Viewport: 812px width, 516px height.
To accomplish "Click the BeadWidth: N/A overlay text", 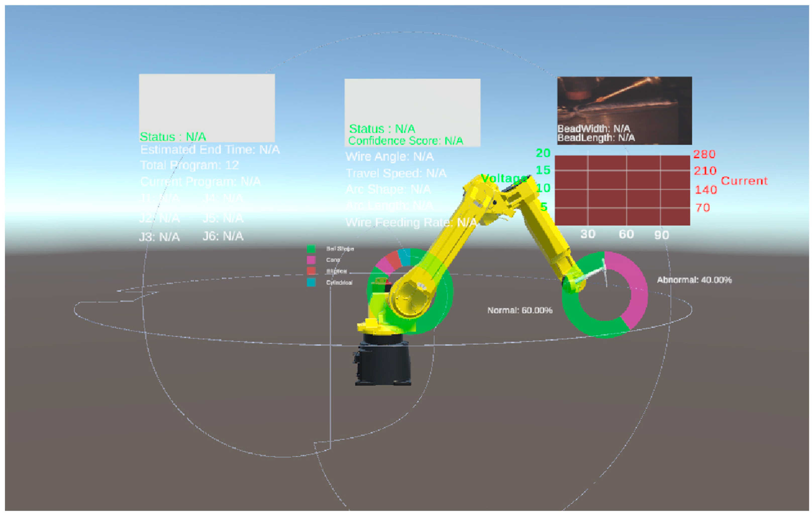I will tap(593, 128).
